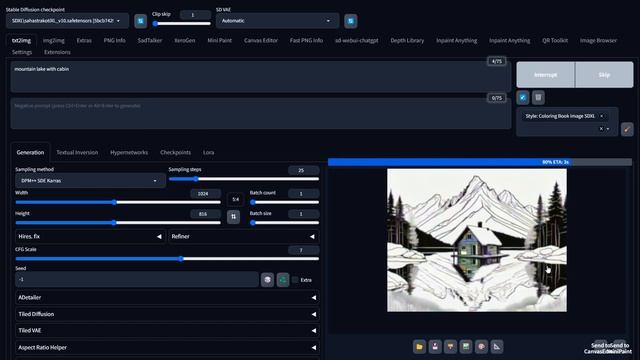Save the image with the save icon
The width and height of the screenshot is (640, 360).
click(435, 347)
